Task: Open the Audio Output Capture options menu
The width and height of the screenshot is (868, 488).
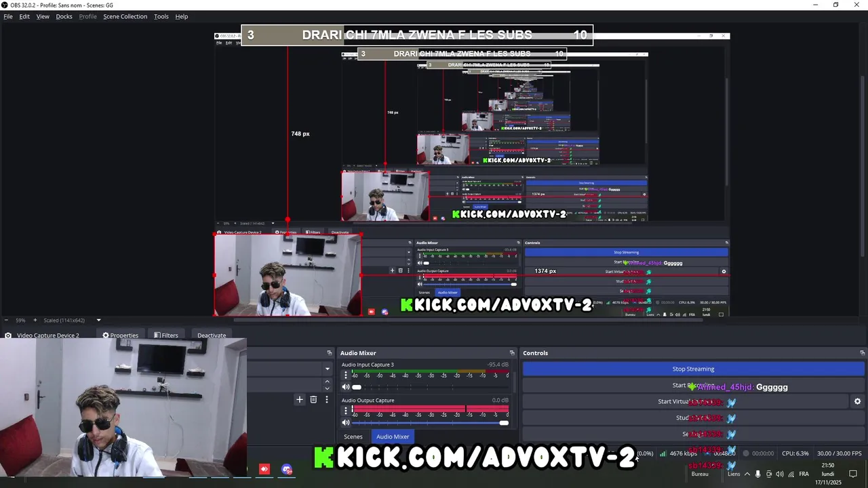Action: click(346, 411)
